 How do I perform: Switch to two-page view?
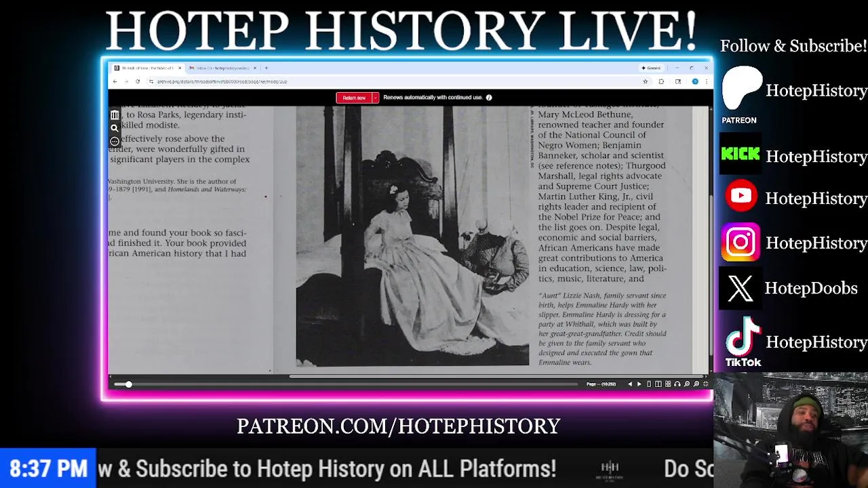tap(658, 384)
